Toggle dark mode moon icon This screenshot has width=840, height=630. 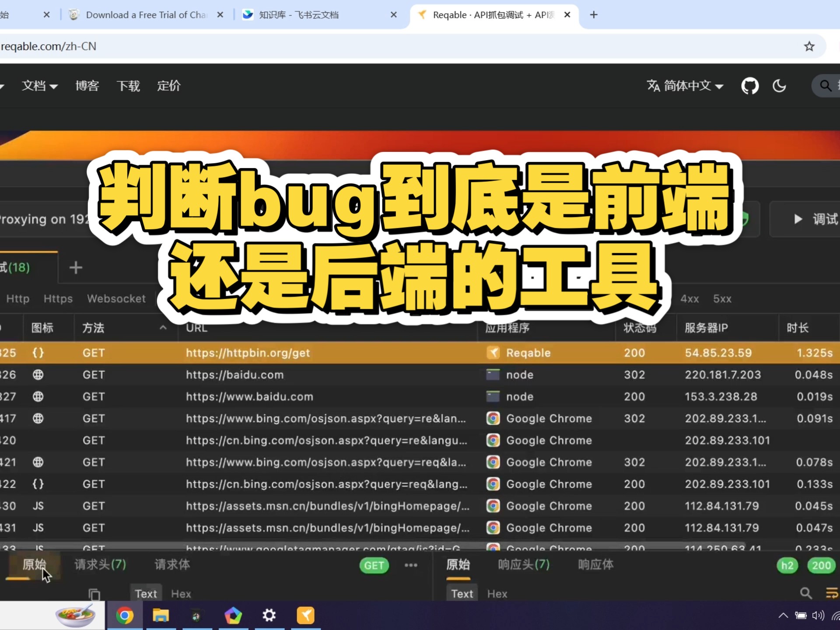click(779, 86)
